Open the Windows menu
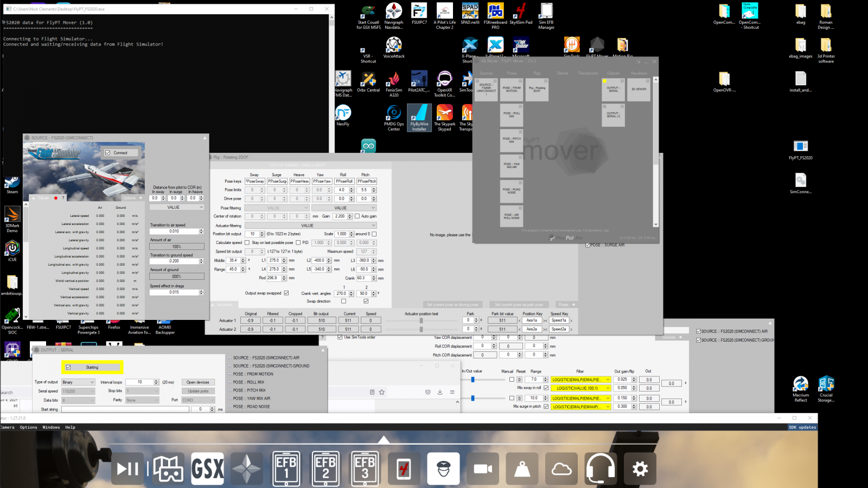This screenshot has width=868, height=488. [x=51, y=427]
